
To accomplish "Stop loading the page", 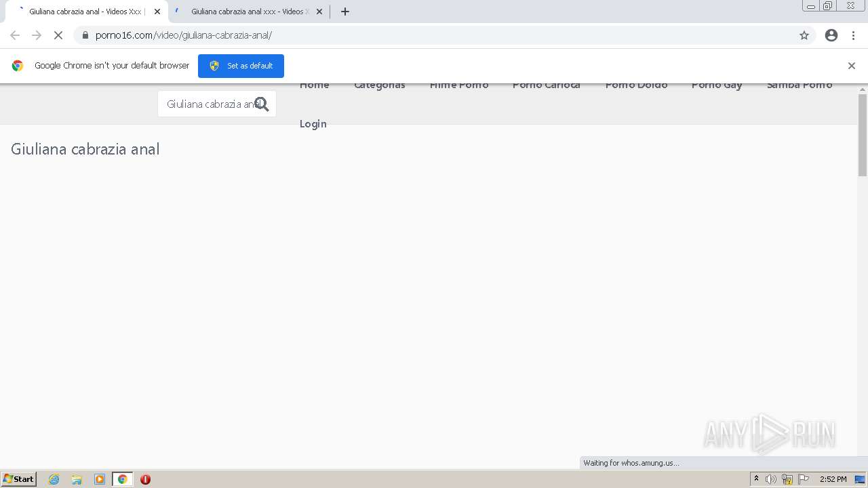I will coord(58,35).
